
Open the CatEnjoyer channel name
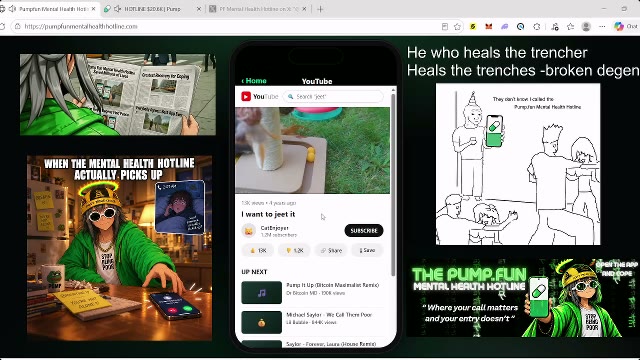click(x=274, y=228)
